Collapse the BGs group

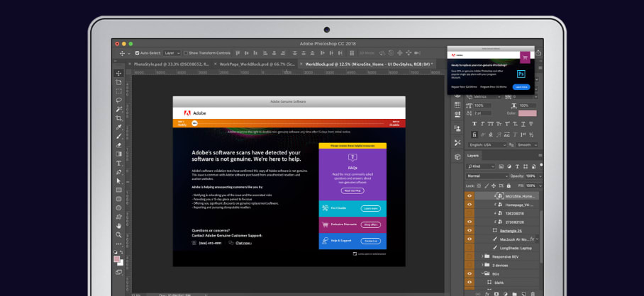pyautogui.click(x=482, y=273)
